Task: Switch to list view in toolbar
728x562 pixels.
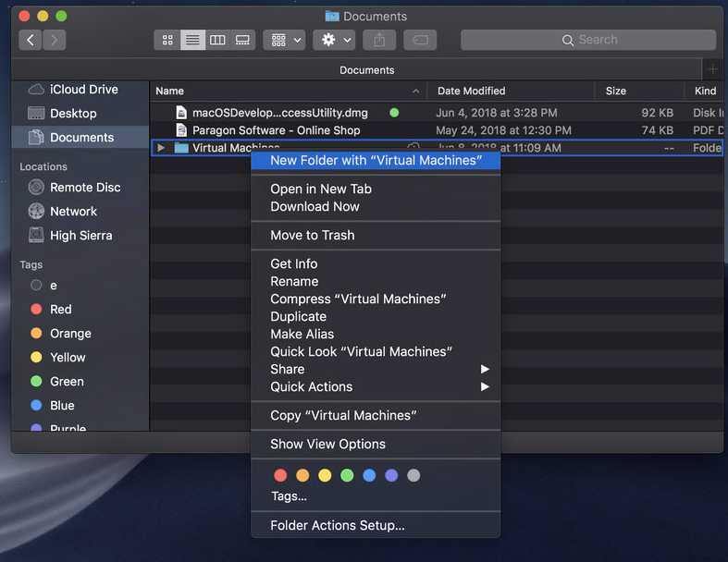Action: [x=192, y=40]
